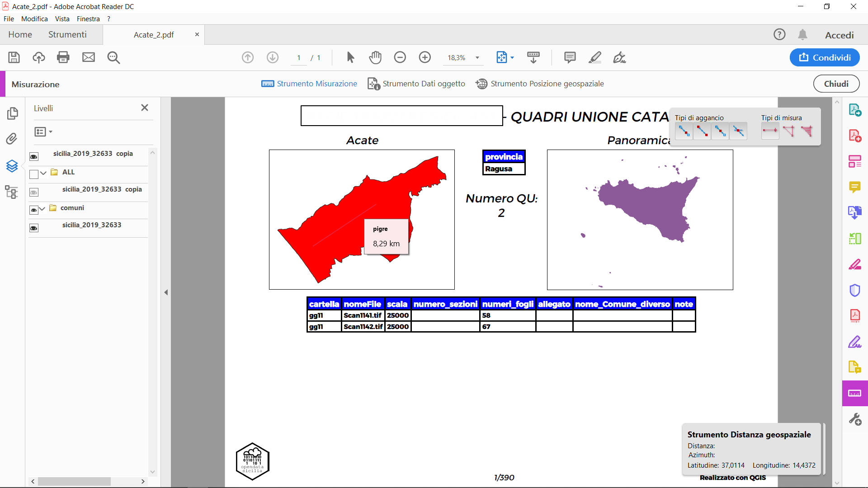Open the Strumento Dati oggetto tool
The width and height of the screenshot is (868, 488).
point(416,84)
